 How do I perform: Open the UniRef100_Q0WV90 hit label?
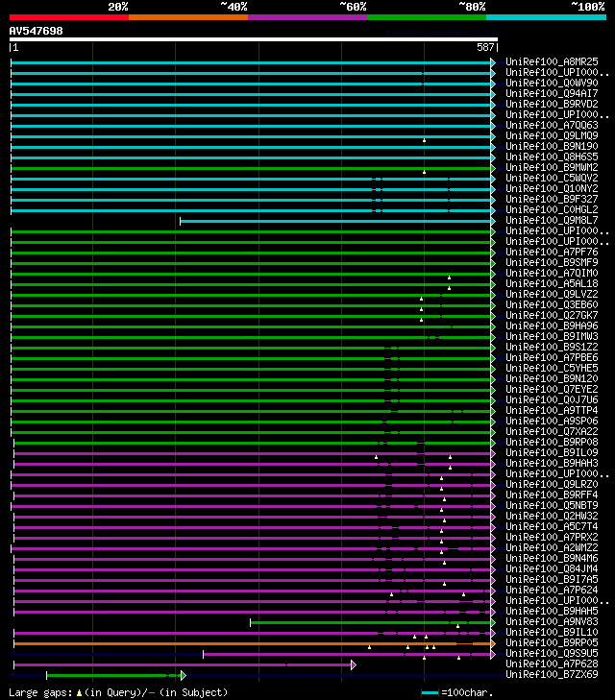(552, 83)
